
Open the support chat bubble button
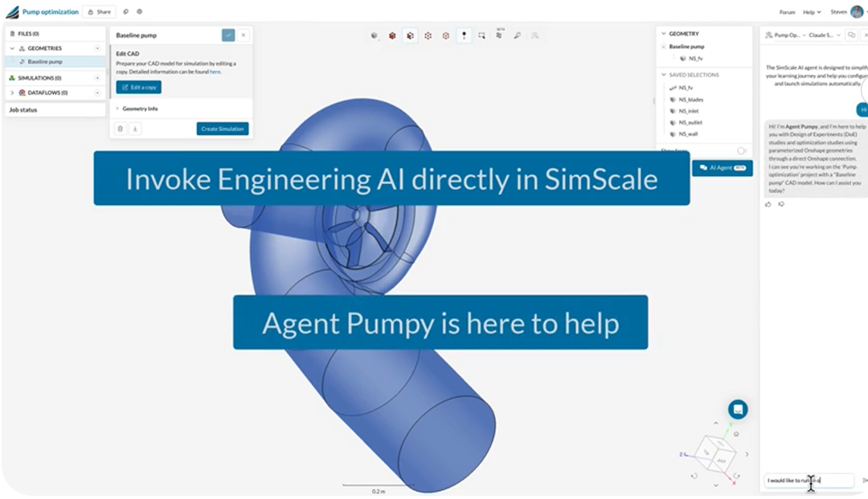point(738,410)
